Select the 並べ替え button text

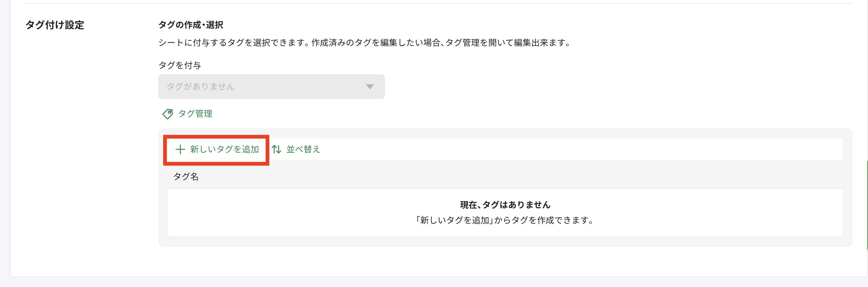[303, 149]
